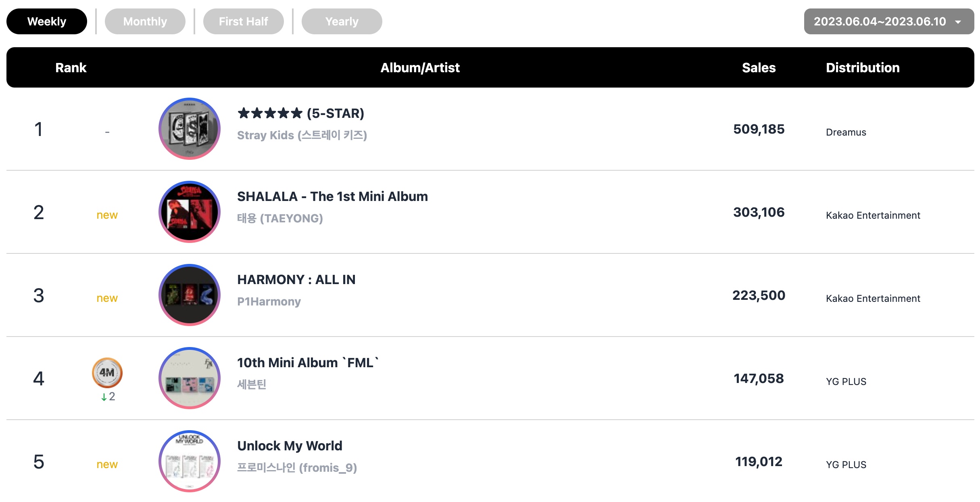Select the Weekly chart tab
980x502 pixels.
pos(47,21)
